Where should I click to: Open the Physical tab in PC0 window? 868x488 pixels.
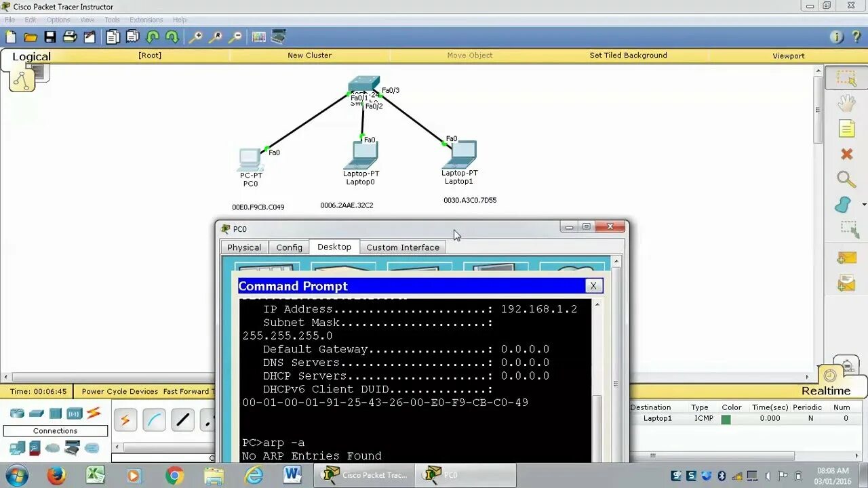244,247
